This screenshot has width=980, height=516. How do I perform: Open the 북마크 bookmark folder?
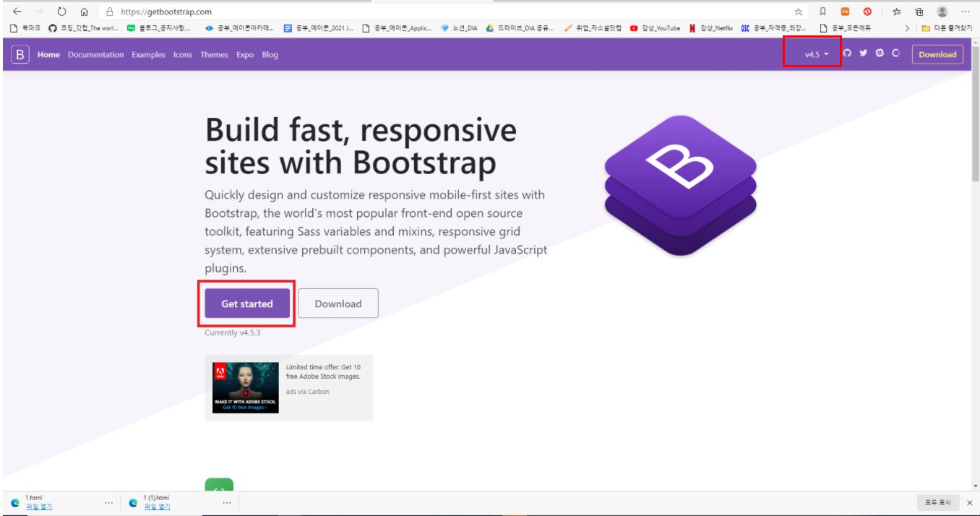[25, 28]
